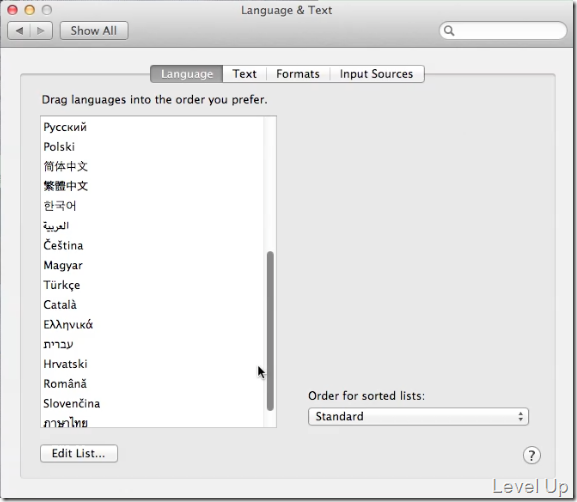The width and height of the screenshot is (577, 502).
Task: Click the Standard popup stepper arrows
Action: (520, 416)
